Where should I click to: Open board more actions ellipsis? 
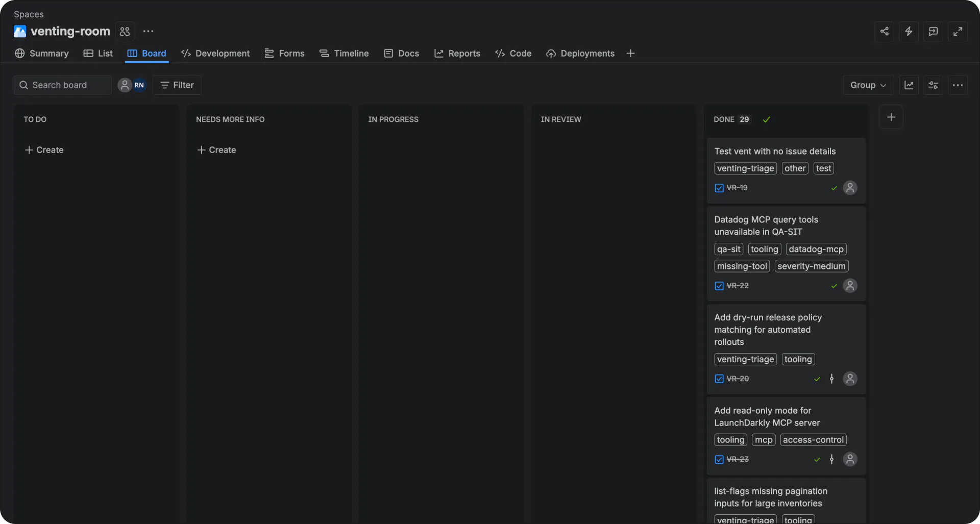(x=958, y=85)
